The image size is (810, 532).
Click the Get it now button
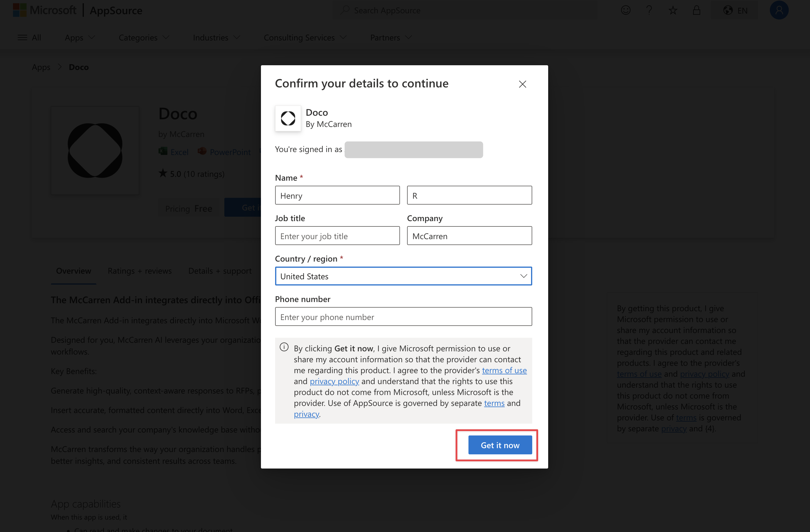pos(500,445)
